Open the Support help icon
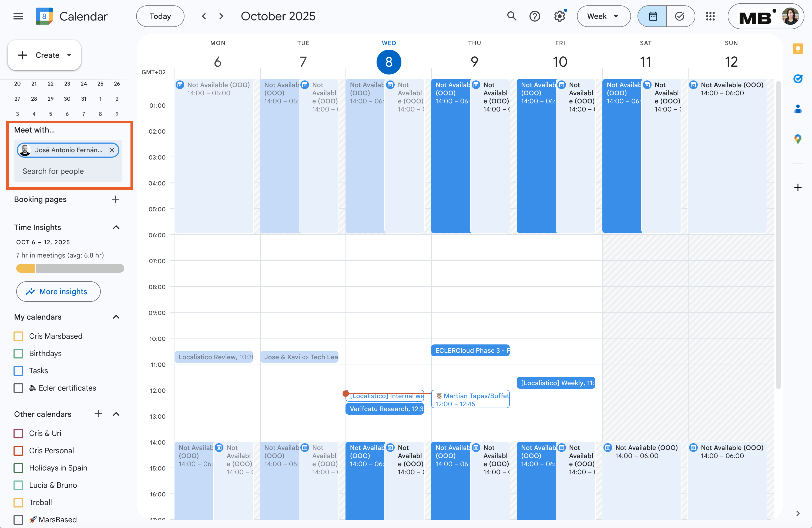 [535, 16]
